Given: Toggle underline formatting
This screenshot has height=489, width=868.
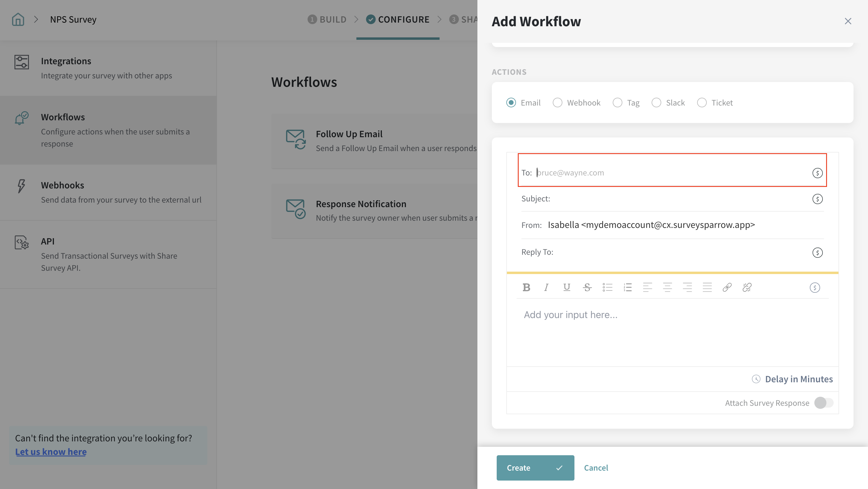Looking at the screenshot, I should pos(566,287).
